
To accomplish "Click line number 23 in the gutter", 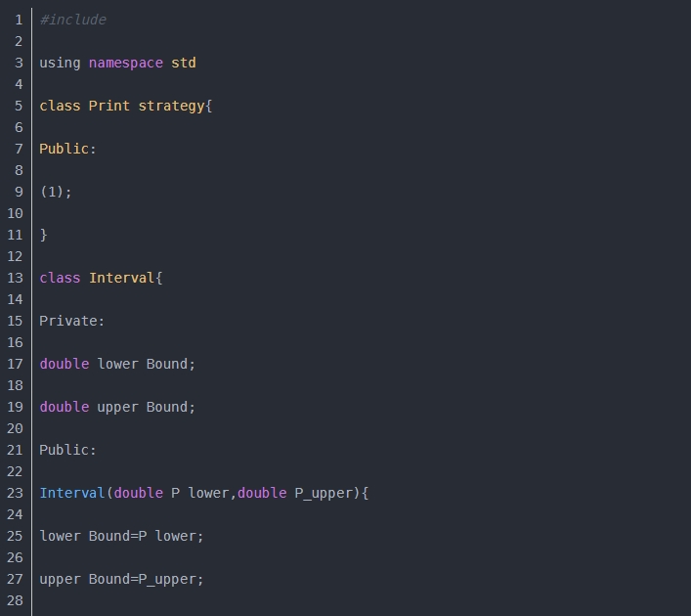I will click(15, 493).
